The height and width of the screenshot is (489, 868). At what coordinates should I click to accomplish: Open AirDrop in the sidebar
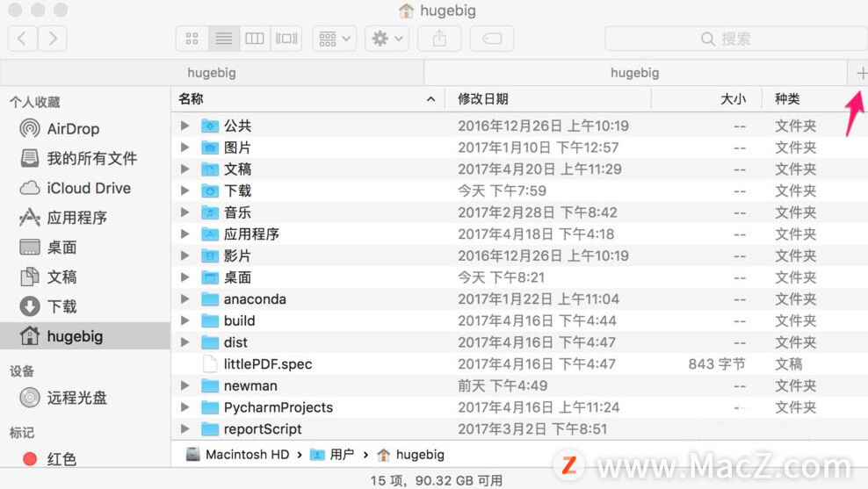click(73, 129)
